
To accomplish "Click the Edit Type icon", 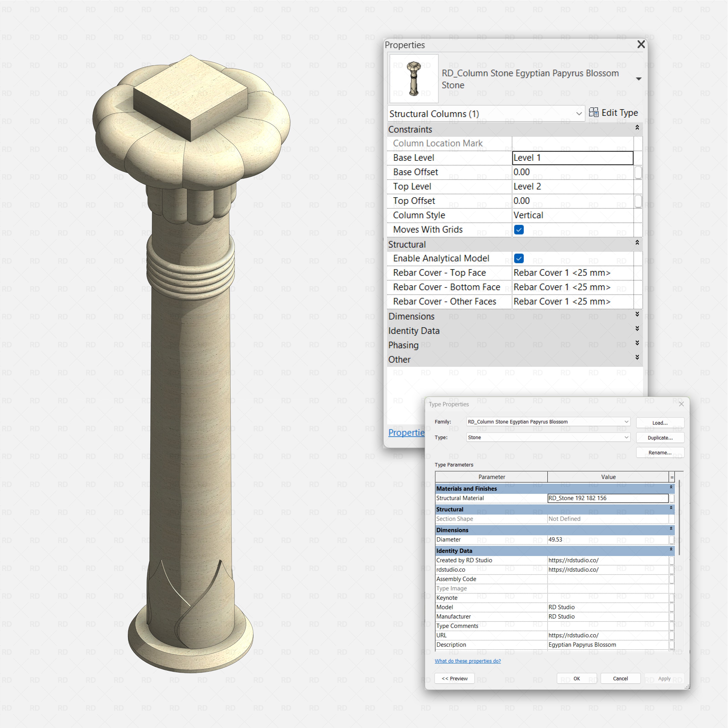I will click(594, 113).
